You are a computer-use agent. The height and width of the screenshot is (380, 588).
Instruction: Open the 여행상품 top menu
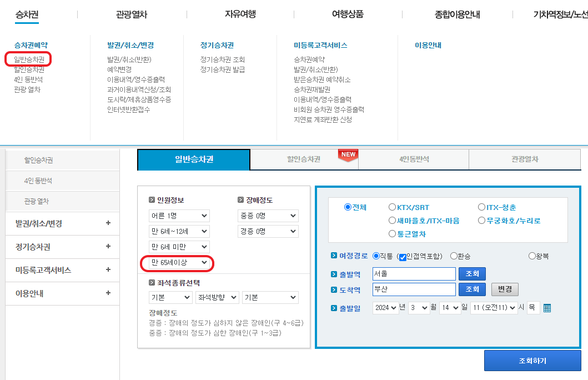[x=348, y=14]
